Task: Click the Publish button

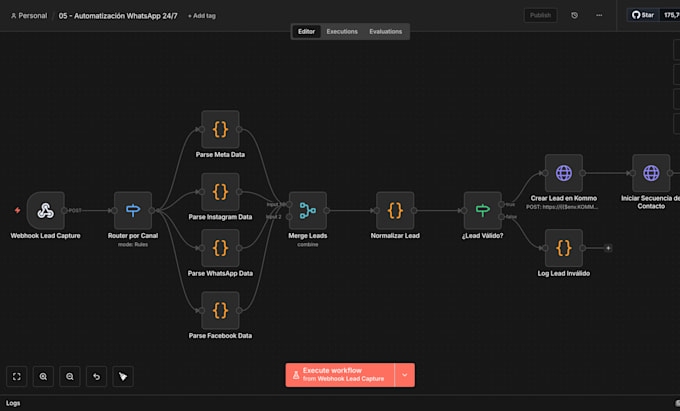Action: (x=540, y=15)
